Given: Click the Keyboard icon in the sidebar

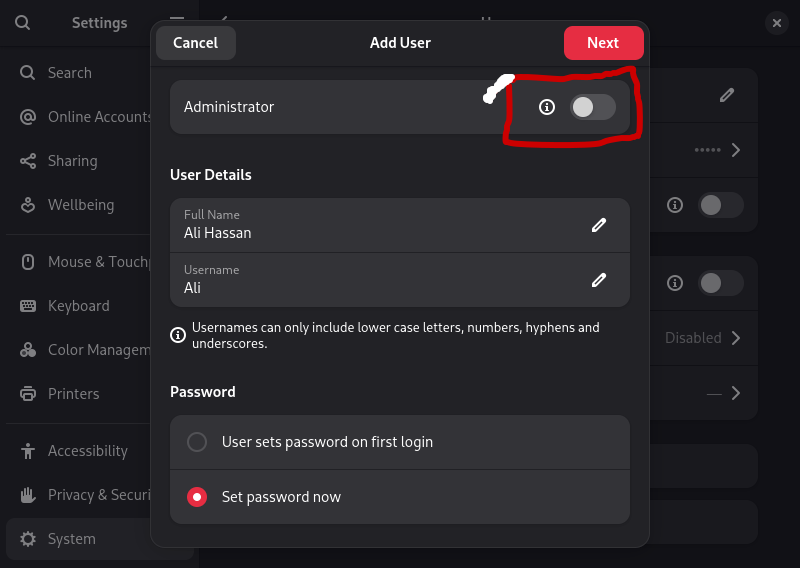Looking at the screenshot, I should (x=28, y=306).
